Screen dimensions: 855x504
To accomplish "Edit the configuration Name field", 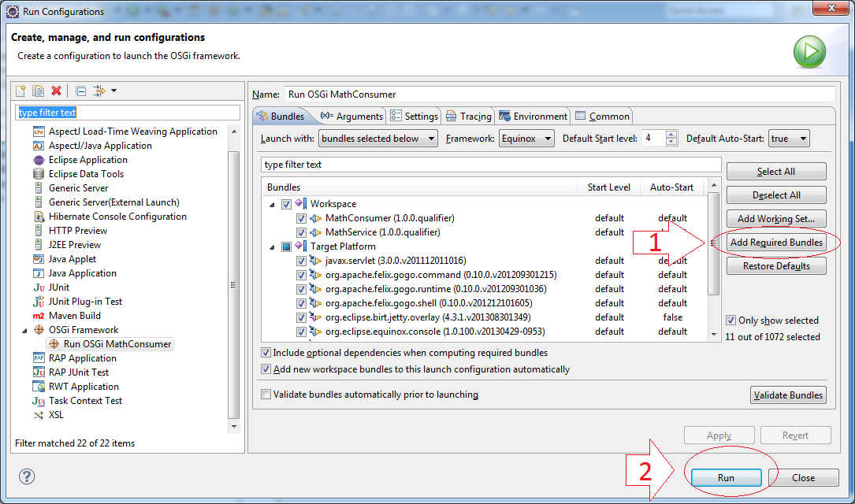I will pos(559,94).
